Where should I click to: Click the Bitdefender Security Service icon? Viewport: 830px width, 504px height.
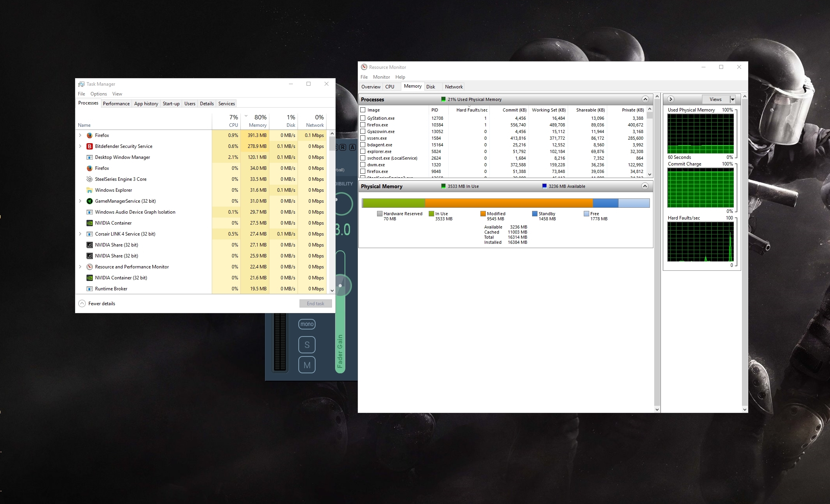coord(89,146)
